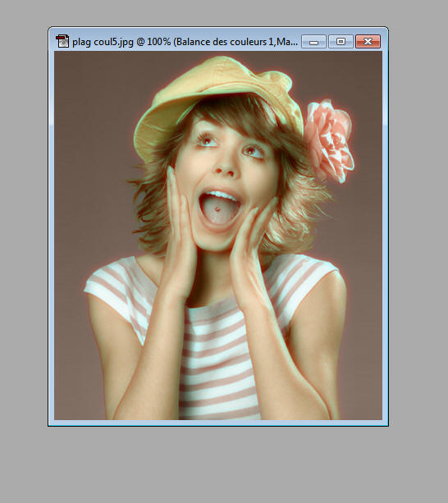The height and width of the screenshot is (503, 448).
Task: Minimize the plag coul5.jpg window
Action: coord(313,42)
